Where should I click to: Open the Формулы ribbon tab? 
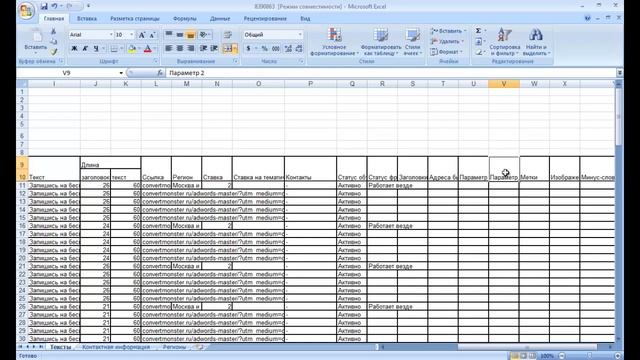point(184,19)
